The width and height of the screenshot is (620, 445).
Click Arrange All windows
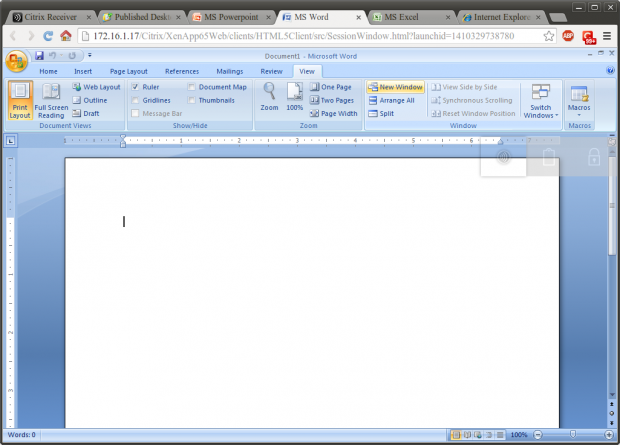click(391, 100)
